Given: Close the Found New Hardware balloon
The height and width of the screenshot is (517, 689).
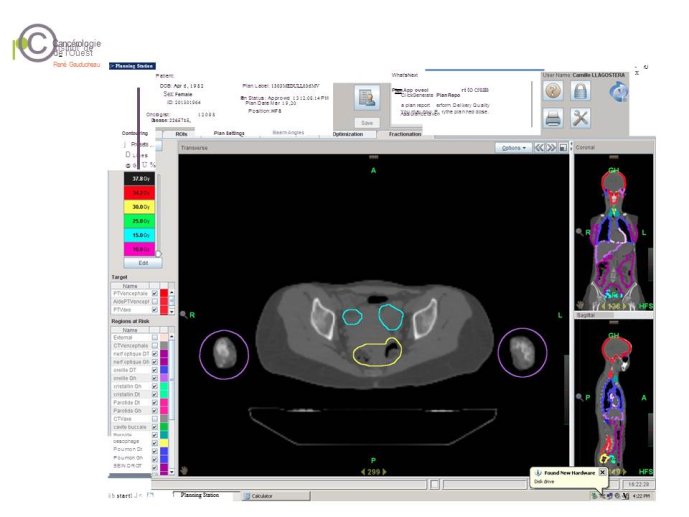Looking at the screenshot, I should pyautogui.click(x=602, y=473).
